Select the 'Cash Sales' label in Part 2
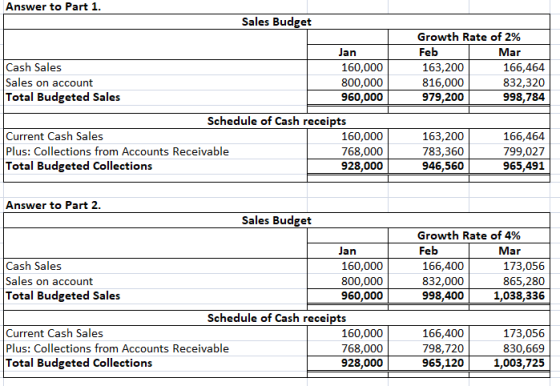 (x=34, y=266)
